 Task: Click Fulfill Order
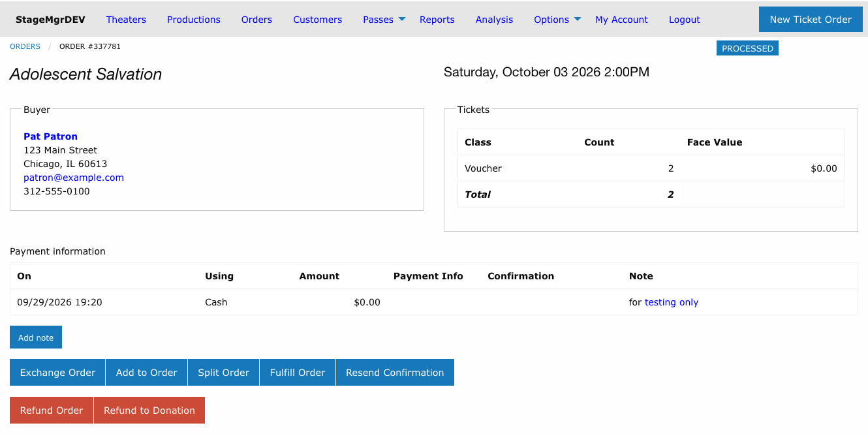click(298, 373)
